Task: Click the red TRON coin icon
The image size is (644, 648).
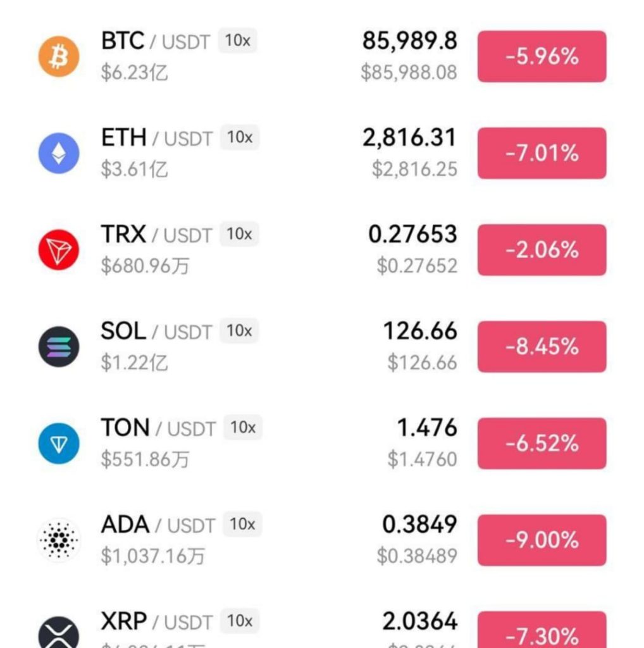Action: coord(59,250)
